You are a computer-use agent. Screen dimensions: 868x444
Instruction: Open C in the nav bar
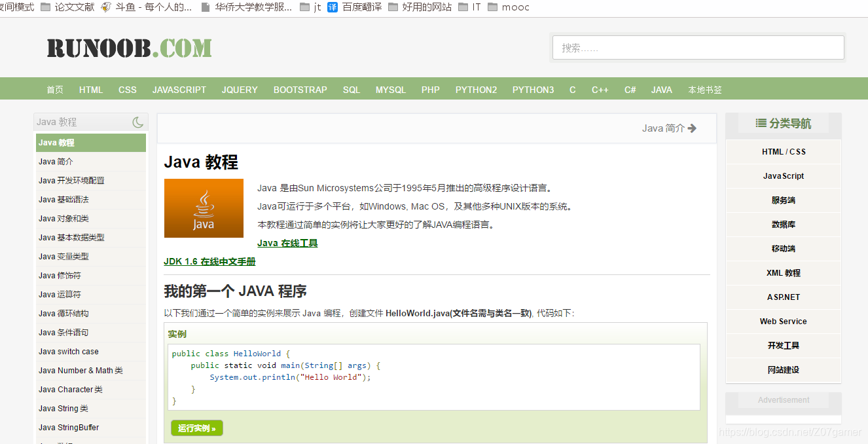coord(573,90)
